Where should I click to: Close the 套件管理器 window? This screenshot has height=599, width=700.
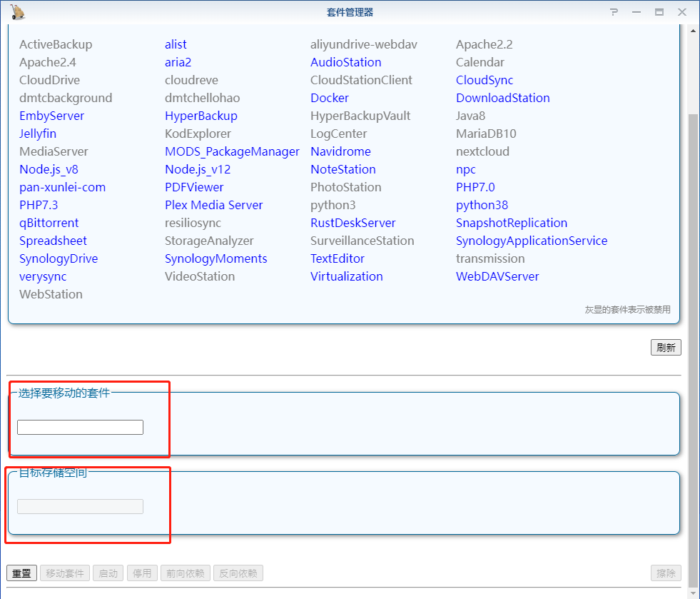(682, 12)
